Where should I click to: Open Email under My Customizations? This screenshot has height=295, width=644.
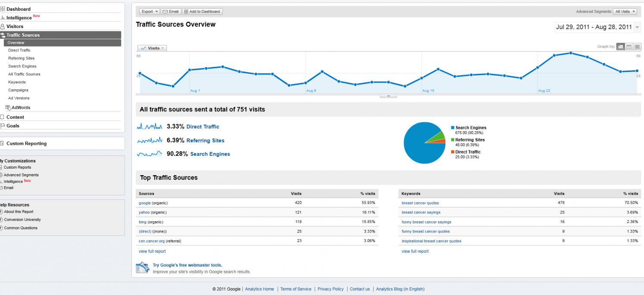tap(9, 188)
